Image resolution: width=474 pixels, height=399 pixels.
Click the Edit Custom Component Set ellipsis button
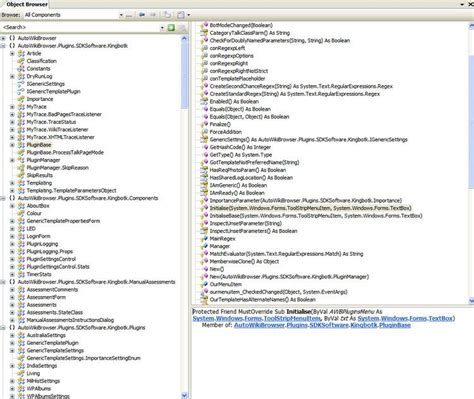click(129, 15)
